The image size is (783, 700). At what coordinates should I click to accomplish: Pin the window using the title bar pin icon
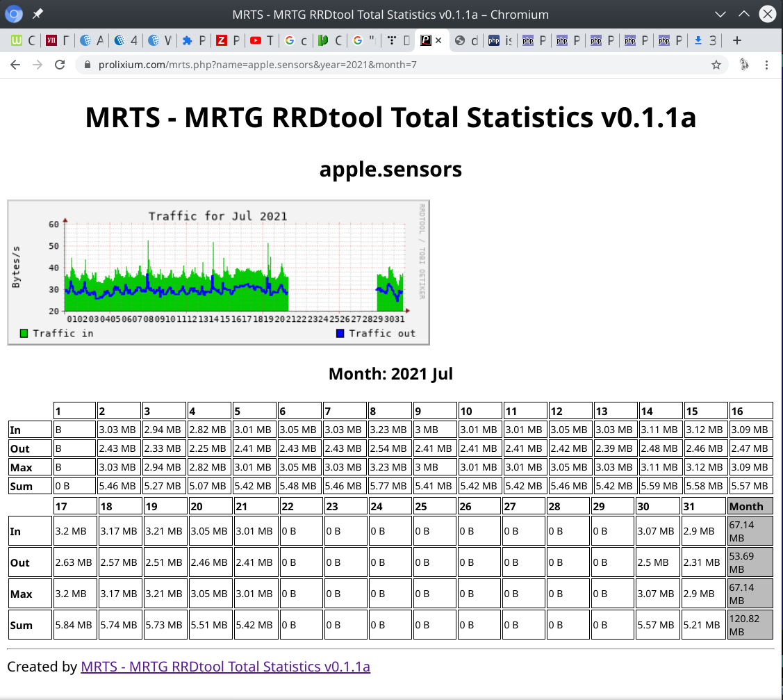(38, 14)
